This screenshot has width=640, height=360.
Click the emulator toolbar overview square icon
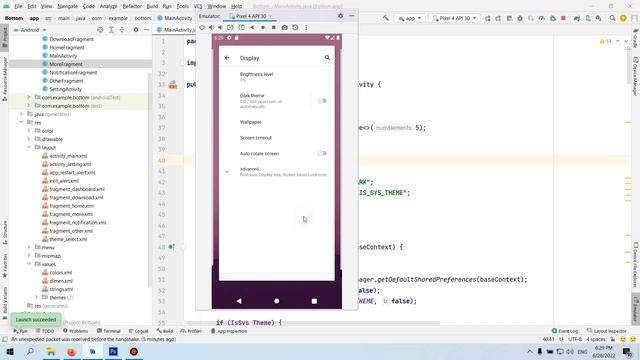click(x=273, y=27)
